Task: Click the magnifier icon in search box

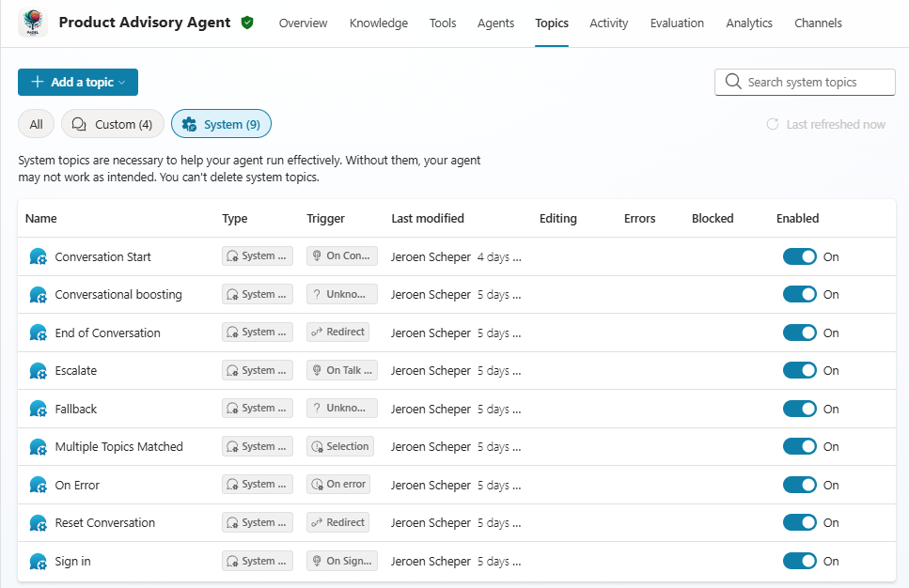Action: (733, 83)
